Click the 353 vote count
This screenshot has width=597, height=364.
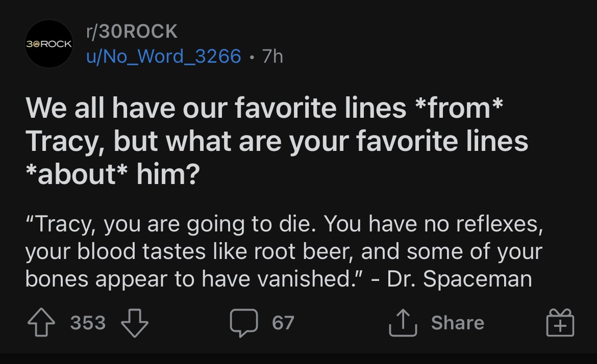(x=88, y=323)
